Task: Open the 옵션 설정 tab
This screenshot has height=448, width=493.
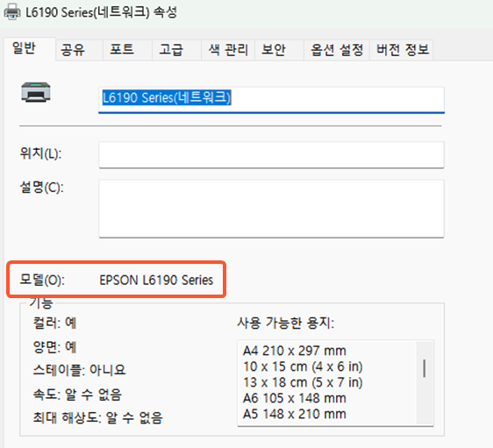Action: [x=337, y=50]
